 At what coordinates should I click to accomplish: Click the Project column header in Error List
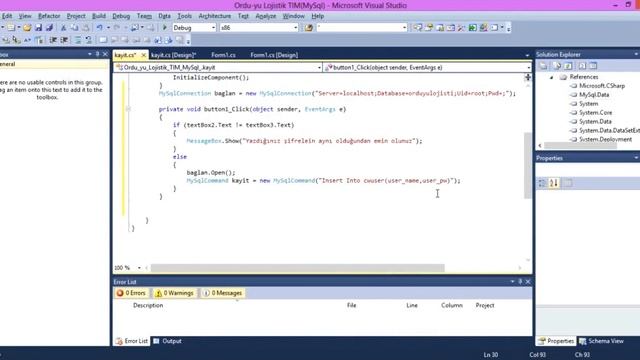point(485,305)
